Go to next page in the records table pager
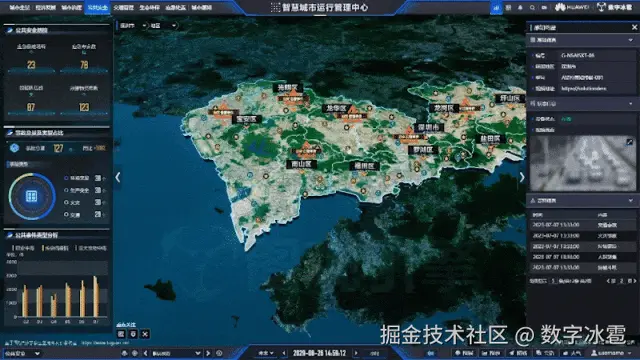The width and height of the screenshot is (640, 360). point(635,281)
